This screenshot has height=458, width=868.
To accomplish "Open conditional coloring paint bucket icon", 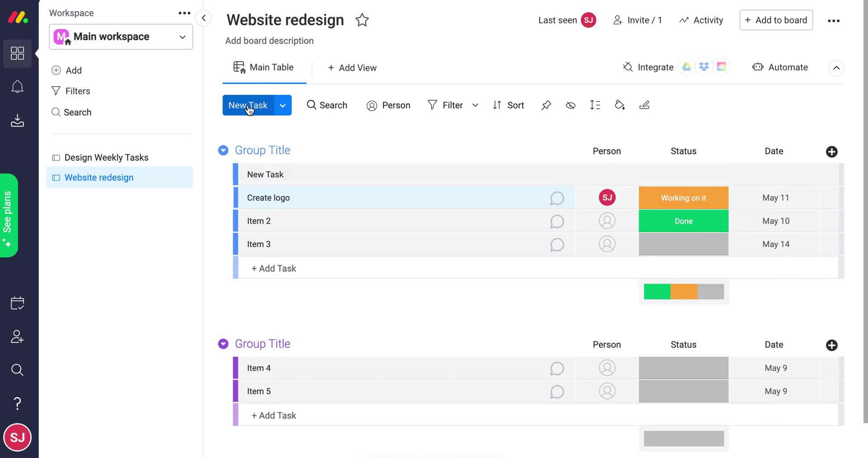I will [x=619, y=105].
